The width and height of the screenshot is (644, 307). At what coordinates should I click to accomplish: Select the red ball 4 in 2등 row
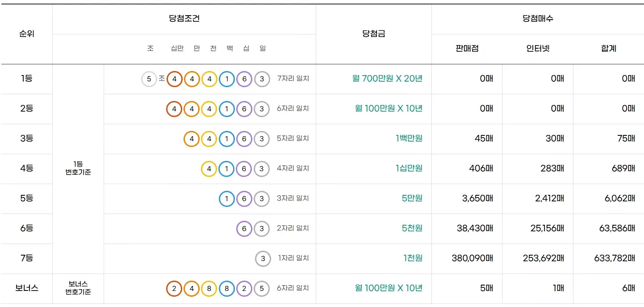[x=174, y=109]
